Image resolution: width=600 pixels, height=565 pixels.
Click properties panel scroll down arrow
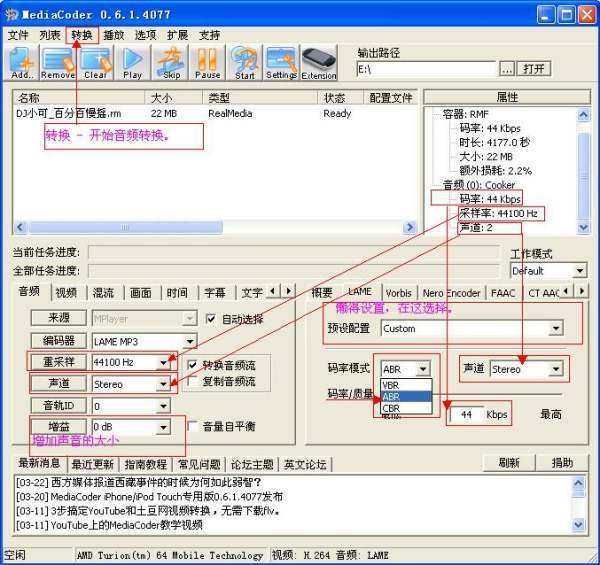coord(584,227)
